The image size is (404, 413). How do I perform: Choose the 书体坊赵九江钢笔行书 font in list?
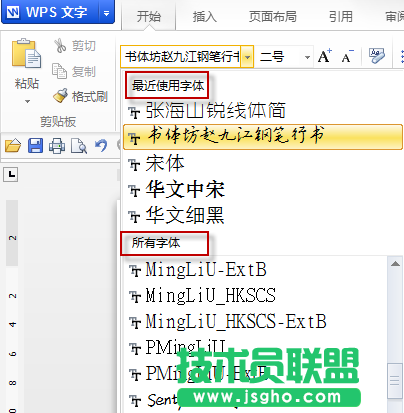point(263,137)
